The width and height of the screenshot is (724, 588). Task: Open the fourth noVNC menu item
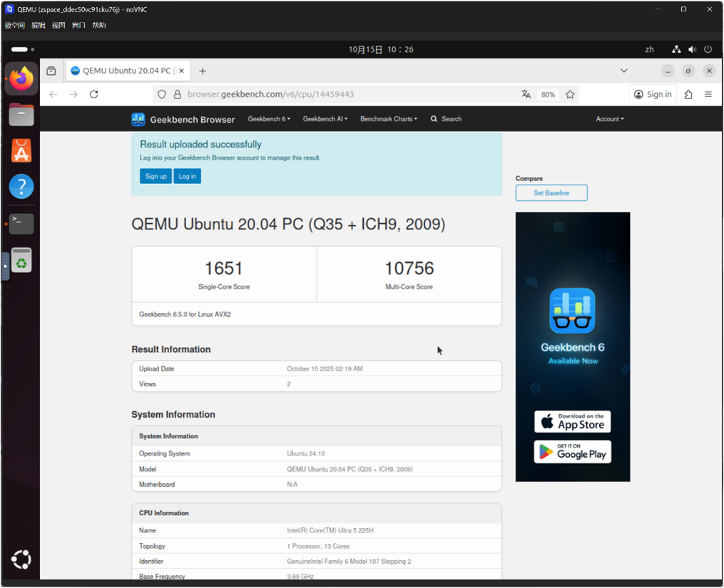coord(78,26)
